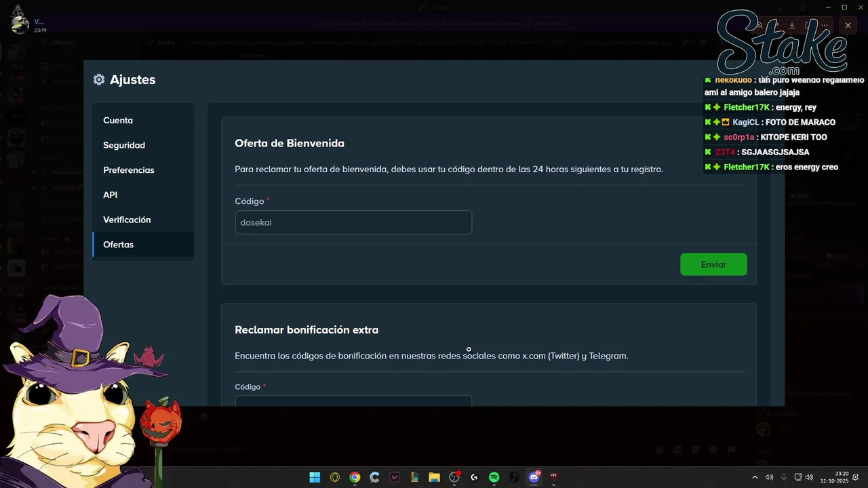Go to the Verificación tab

click(x=143, y=220)
